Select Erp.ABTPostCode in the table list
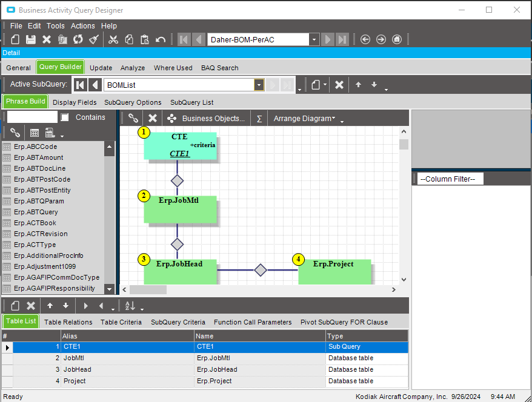Viewport: 532px width, 402px height. point(42,179)
